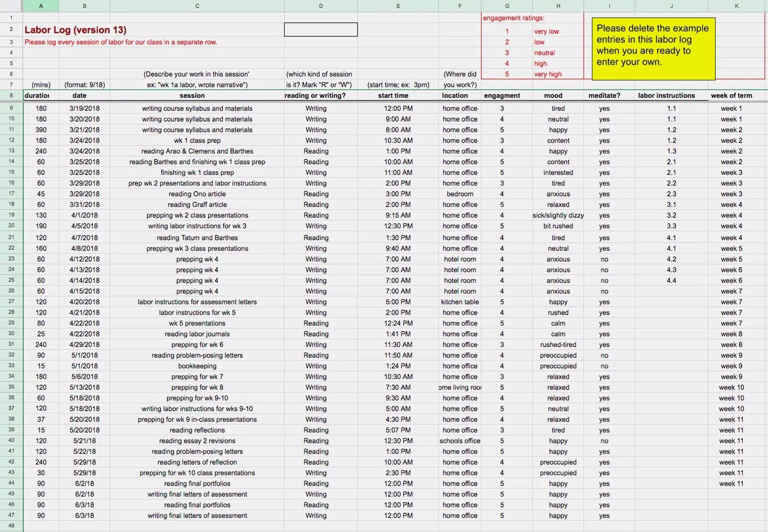
Task: Click the 'rushed-tired' mood cell
Action: pyautogui.click(x=558, y=345)
